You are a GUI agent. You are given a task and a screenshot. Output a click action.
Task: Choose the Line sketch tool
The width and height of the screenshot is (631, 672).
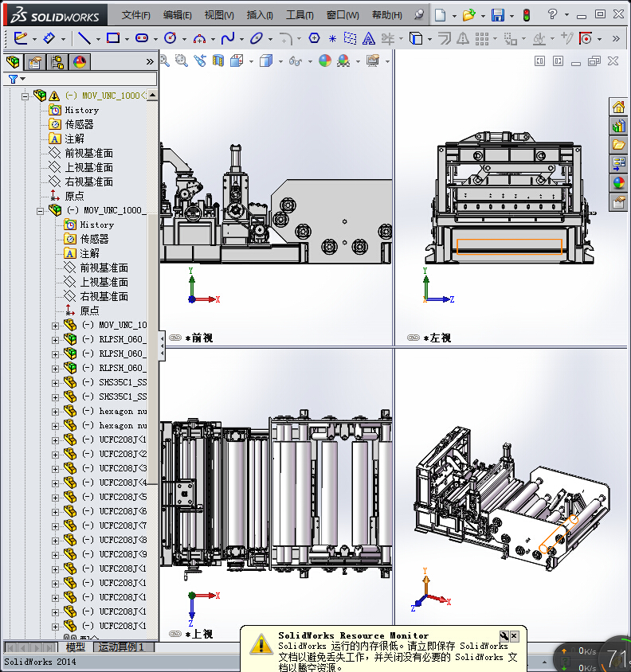[x=84, y=38]
